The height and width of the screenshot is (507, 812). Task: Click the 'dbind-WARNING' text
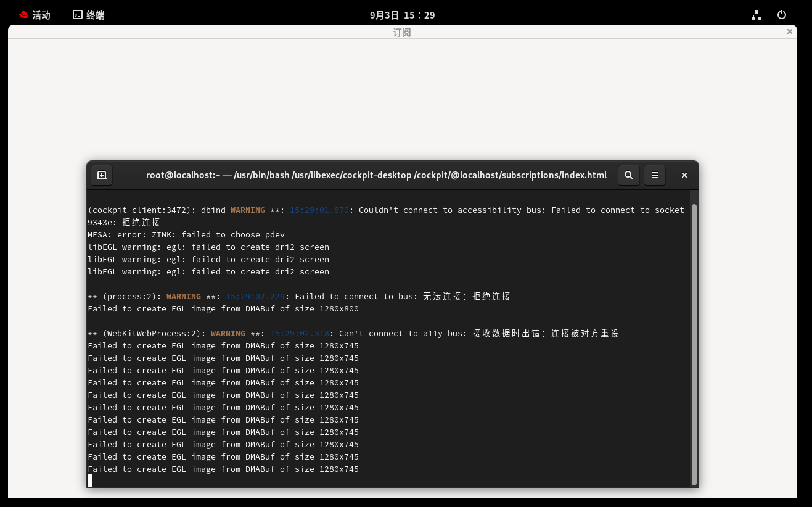(x=233, y=210)
